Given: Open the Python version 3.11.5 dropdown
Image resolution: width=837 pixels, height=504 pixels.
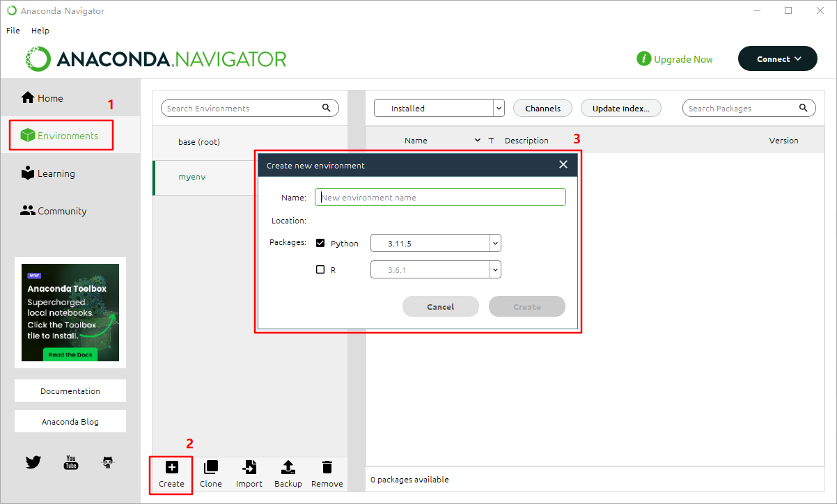Looking at the screenshot, I should tap(436, 243).
